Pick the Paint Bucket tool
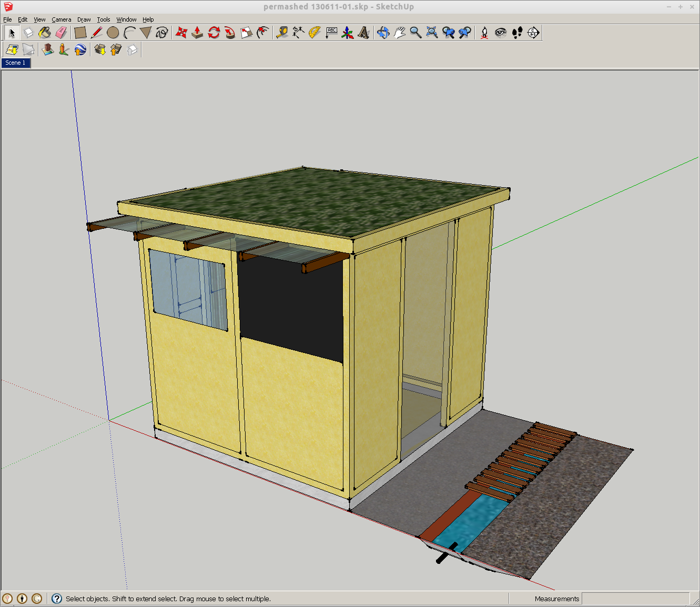The height and width of the screenshot is (607, 700). pyautogui.click(x=45, y=32)
